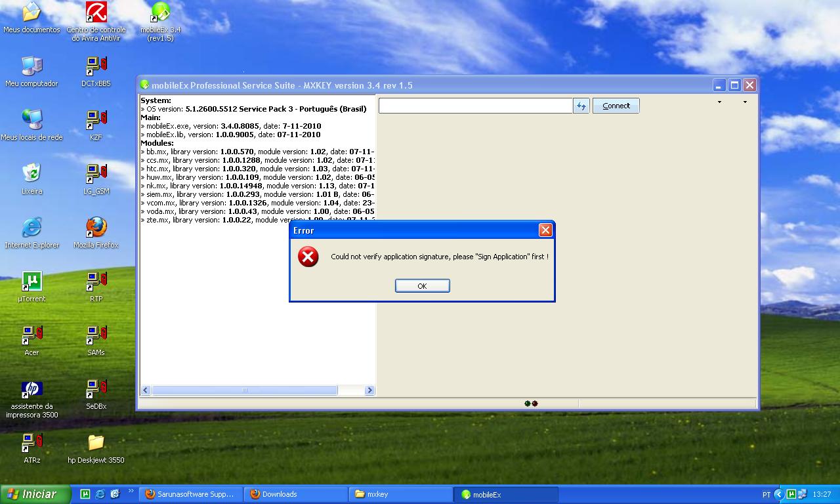The height and width of the screenshot is (504, 840).
Task: Select the mobileEx 3.4 desktop shortcut
Action: coord(160,22)
